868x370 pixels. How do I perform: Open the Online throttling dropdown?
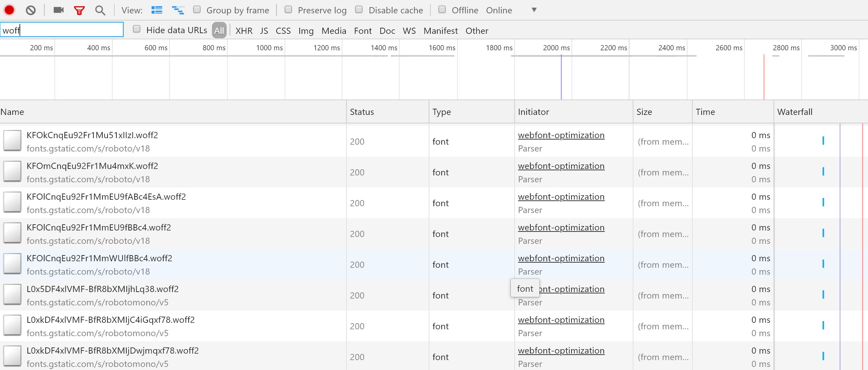click(511, 10)
